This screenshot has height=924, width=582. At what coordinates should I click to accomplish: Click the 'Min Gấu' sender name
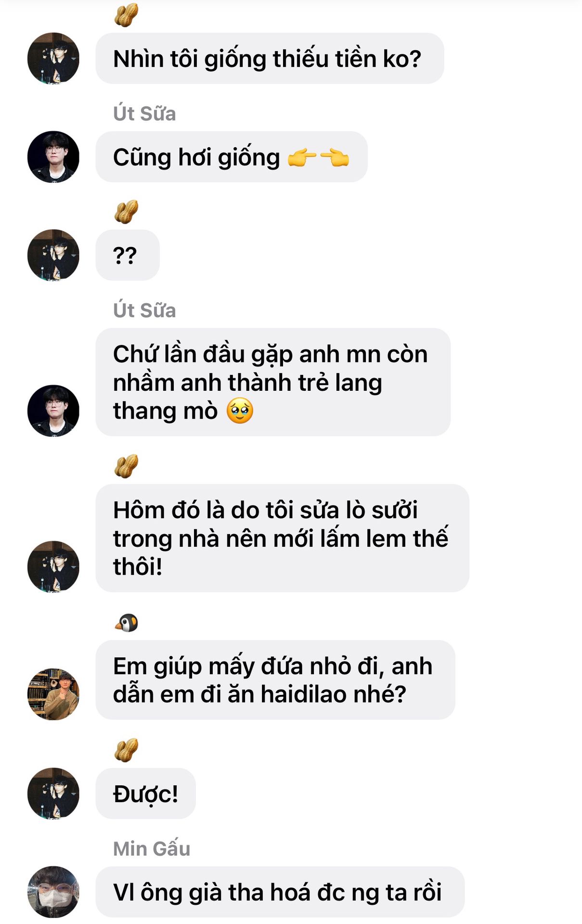pyautogui.click(x=152, y=848)
